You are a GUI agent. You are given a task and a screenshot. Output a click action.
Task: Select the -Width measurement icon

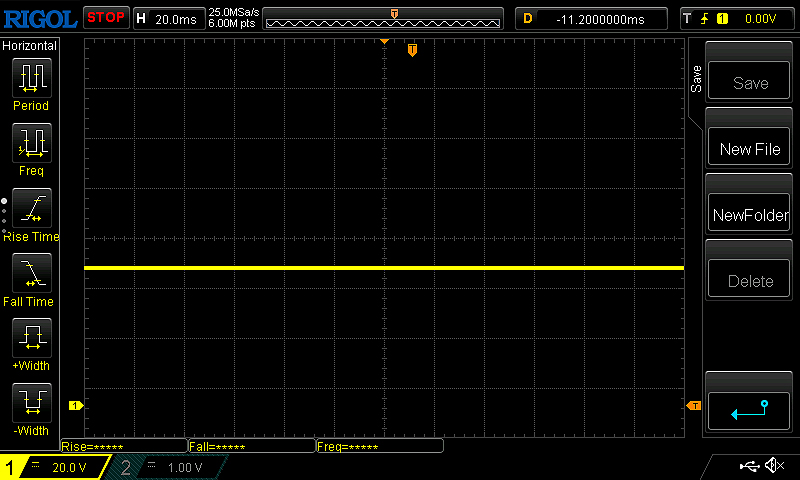(32, 403)
